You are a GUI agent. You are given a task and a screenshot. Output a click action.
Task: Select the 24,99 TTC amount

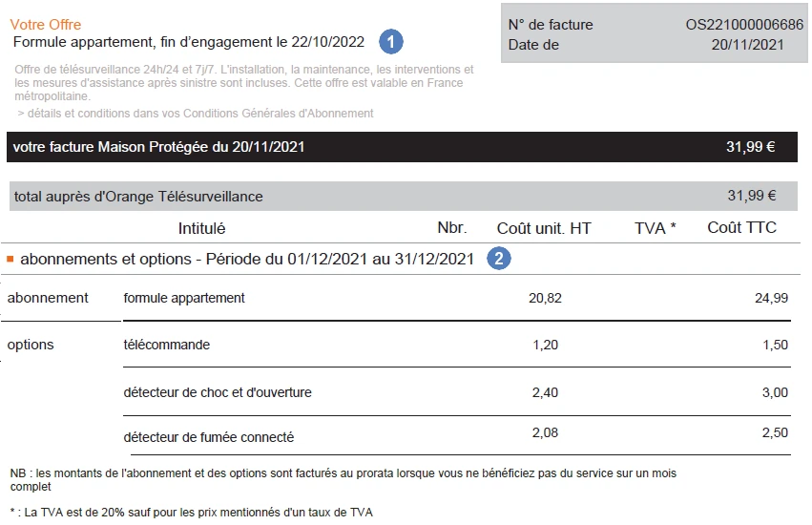tap(771, 298)
